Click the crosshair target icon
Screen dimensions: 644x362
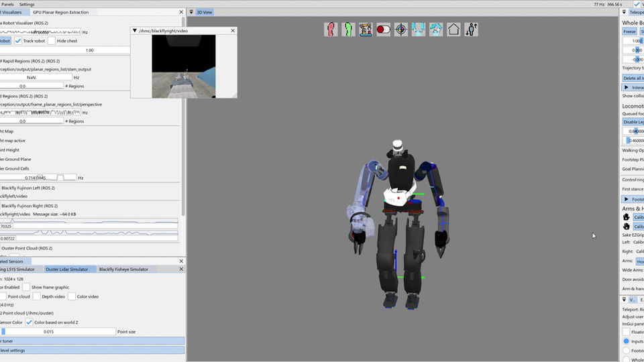pos(401,29)
